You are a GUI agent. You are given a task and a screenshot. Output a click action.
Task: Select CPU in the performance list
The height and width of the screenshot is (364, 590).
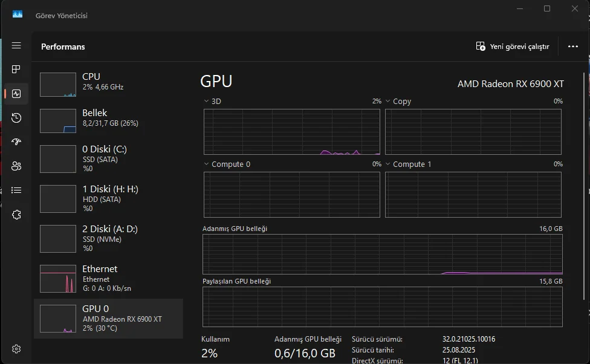[109, 84]
